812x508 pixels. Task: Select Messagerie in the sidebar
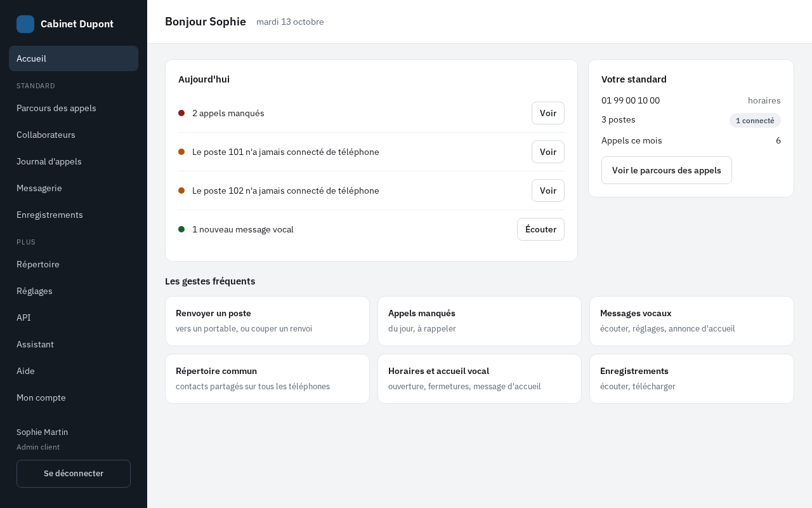click(74, 188)
